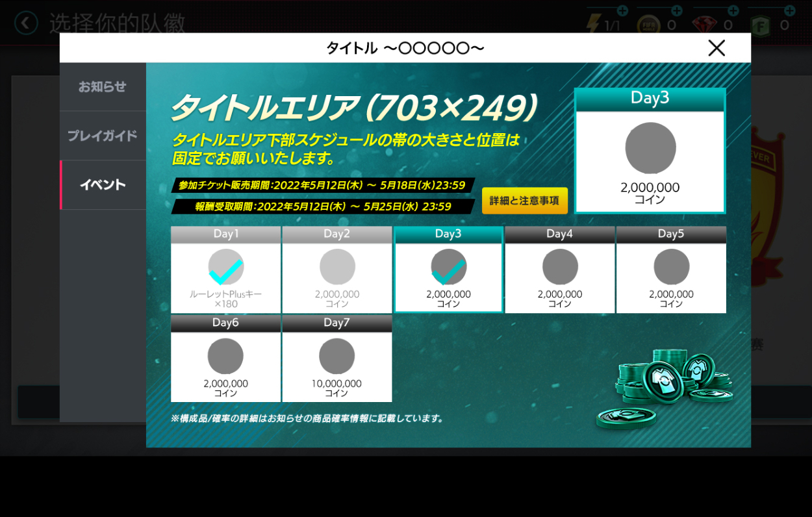Image resolution: width=812 pixels, height=517 pixels.
Task: Select the Day4 2,000,000 coin reward
Action: click(559, 270)
